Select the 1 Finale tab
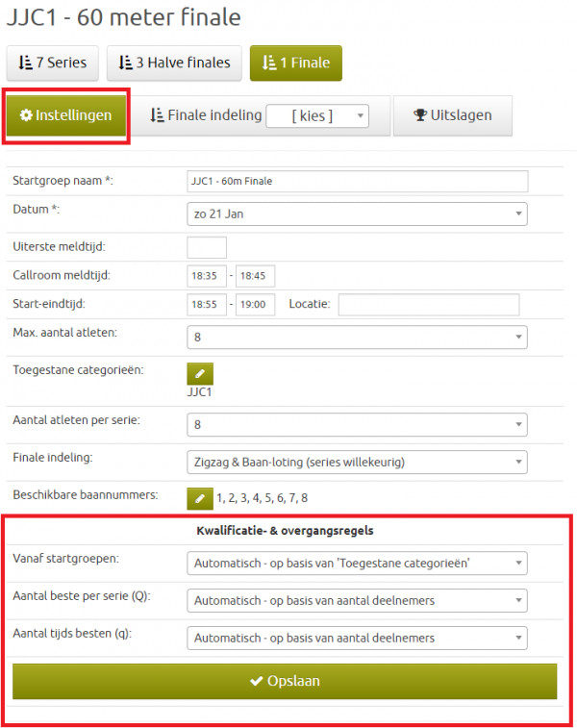The width and height of the screenshot is (577, 728). click(x=295, y=63)
